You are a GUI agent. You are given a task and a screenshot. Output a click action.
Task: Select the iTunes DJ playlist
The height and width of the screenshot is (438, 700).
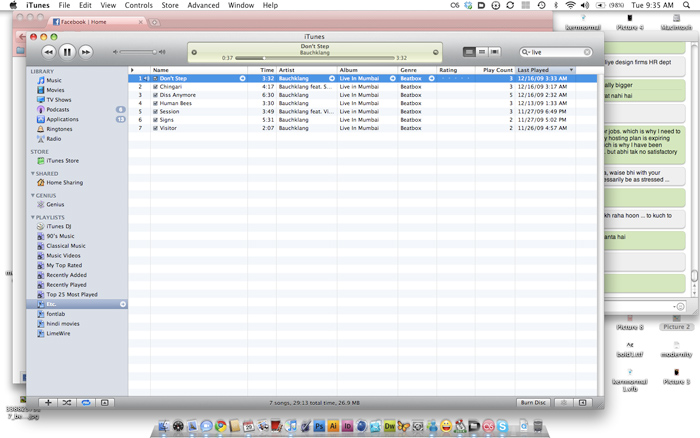58,226
